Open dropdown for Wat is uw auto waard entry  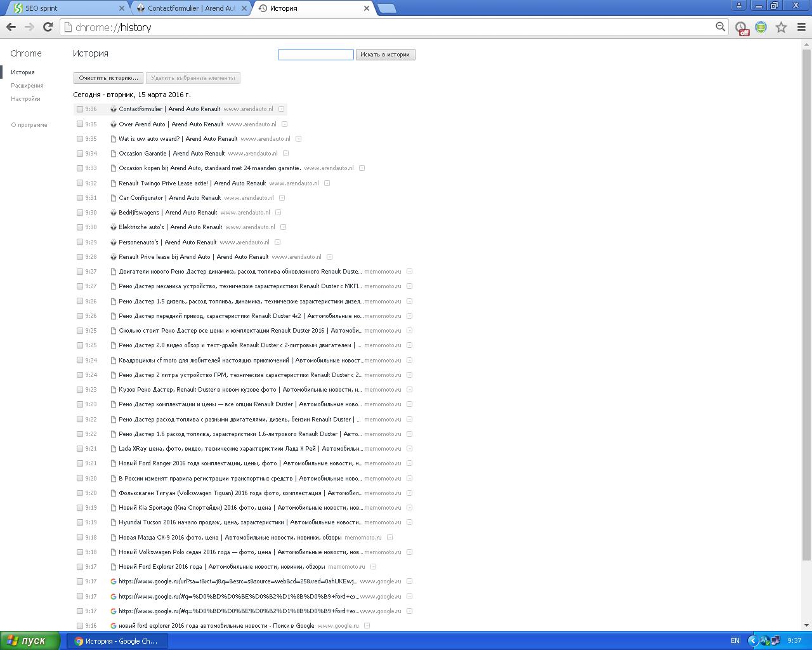click(298, 139)
